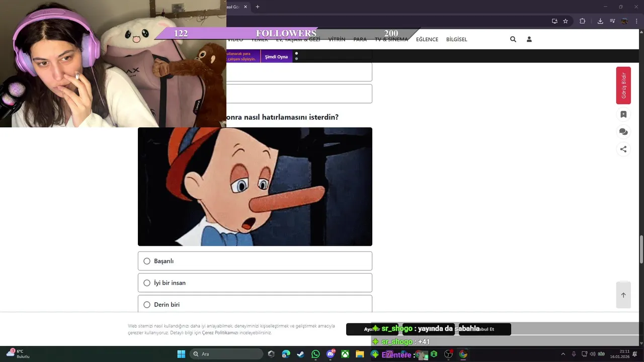Open the taskbar clock showing 21:11
Viewport: 644px width, 362px height.
pos(620,354)
